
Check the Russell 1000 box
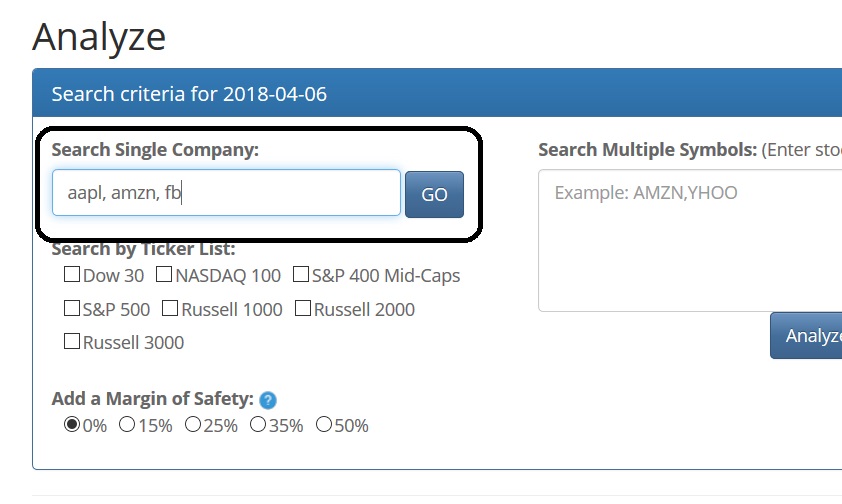coord(170,308)
